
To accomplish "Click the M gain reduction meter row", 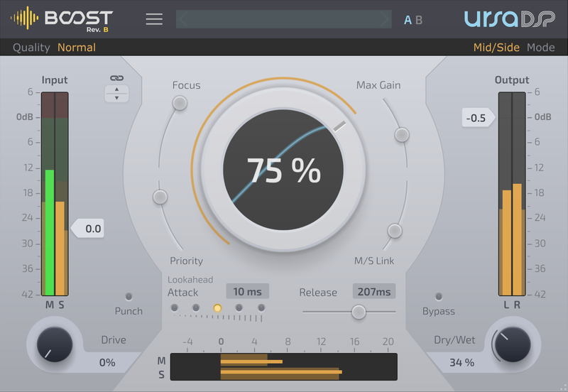I will pyautogui.click(x=283, y=361).
